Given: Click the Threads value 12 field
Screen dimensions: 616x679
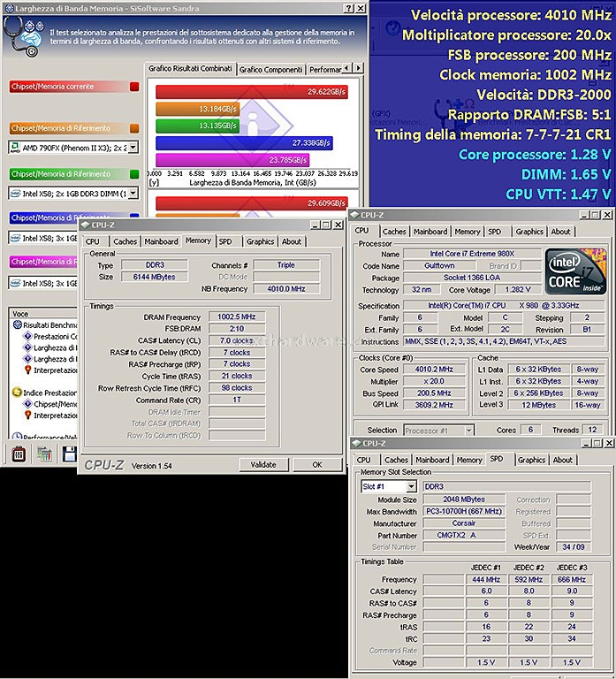Looking at the screenshot, I should [x=593, y=430].
